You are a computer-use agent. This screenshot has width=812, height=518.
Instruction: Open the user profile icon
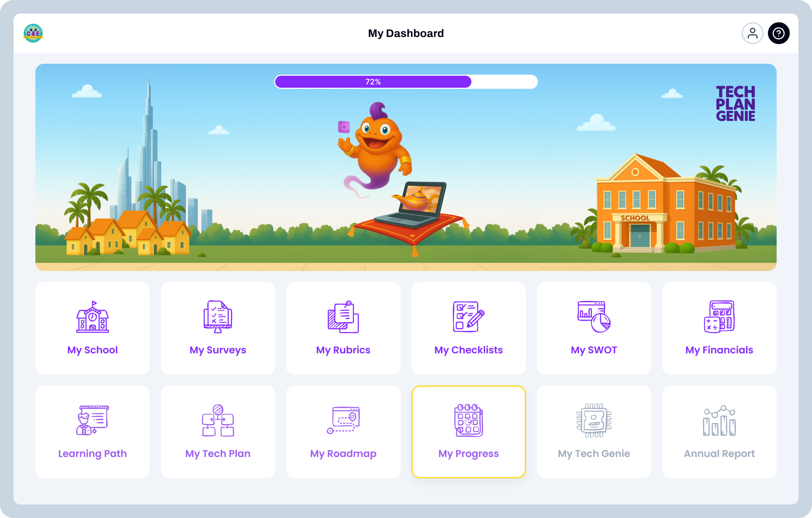tap(752, 33)
